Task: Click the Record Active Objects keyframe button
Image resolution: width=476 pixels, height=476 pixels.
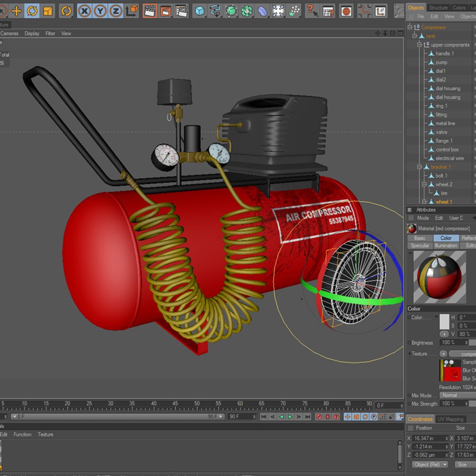Action: click(x=319, y=417)
